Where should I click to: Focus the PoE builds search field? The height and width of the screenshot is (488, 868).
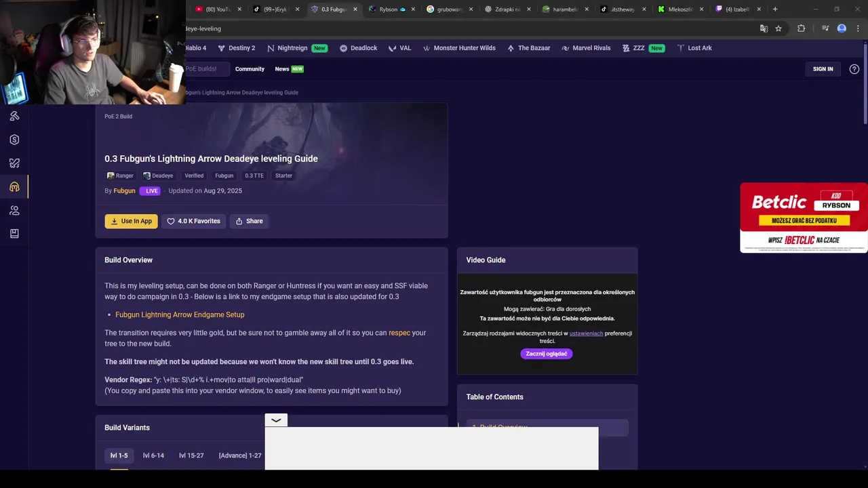(206, 69)
